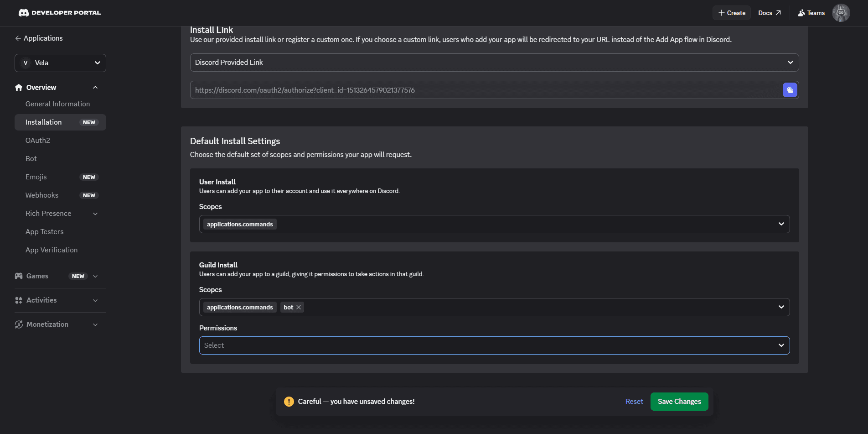Screen dimensions: 868x434
Task: Click the applications.commands tag under Guild Install
Action: [x=240, y=307]
